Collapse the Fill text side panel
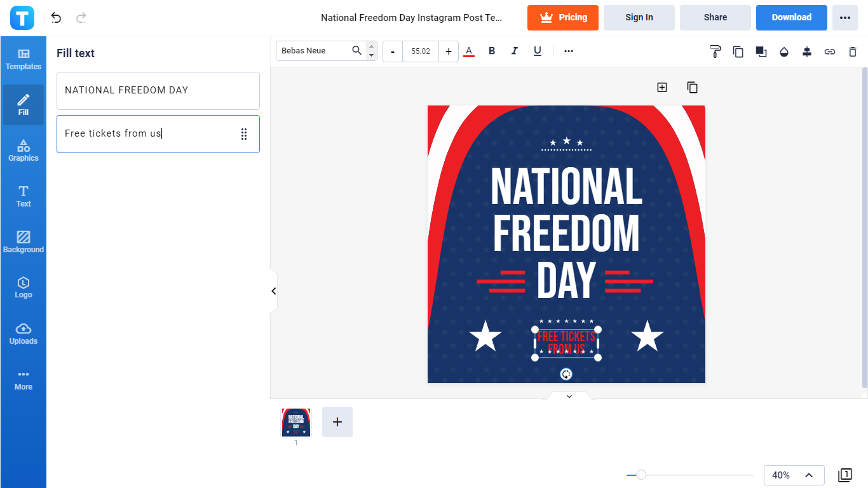The width and height of the screenshot is (868, 488). pos(274,291)
